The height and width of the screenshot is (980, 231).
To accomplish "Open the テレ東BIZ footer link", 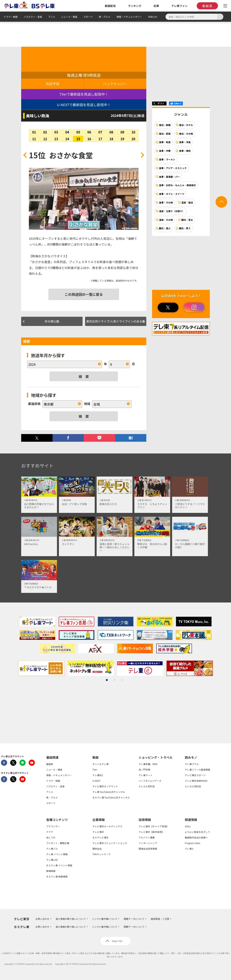I will [98, 775].
